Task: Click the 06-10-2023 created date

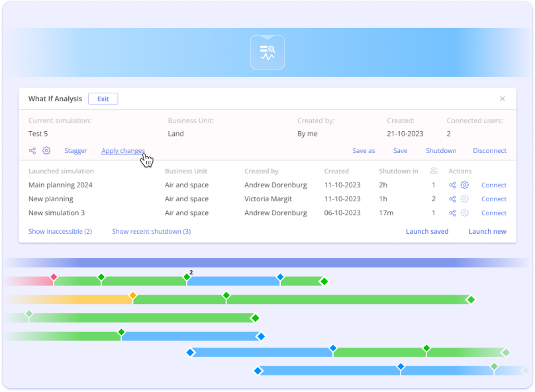Action: coord(342,213)
